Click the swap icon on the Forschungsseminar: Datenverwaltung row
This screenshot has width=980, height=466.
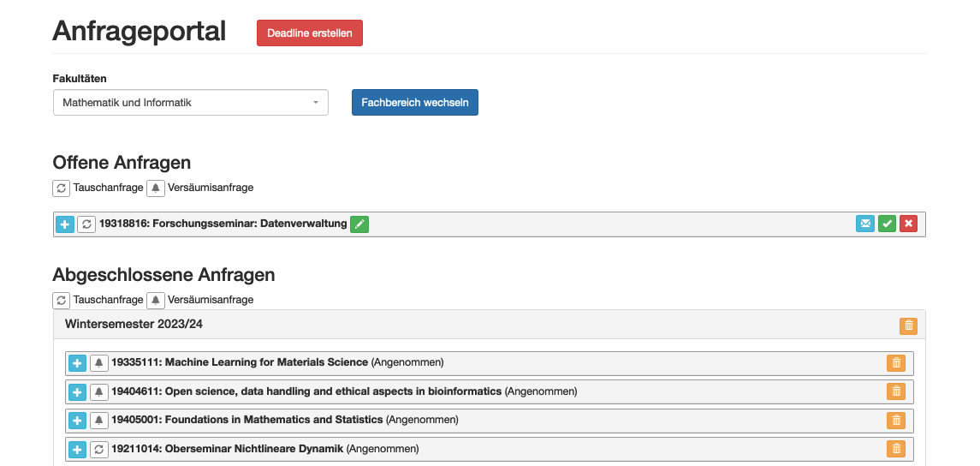click(86, 224)
